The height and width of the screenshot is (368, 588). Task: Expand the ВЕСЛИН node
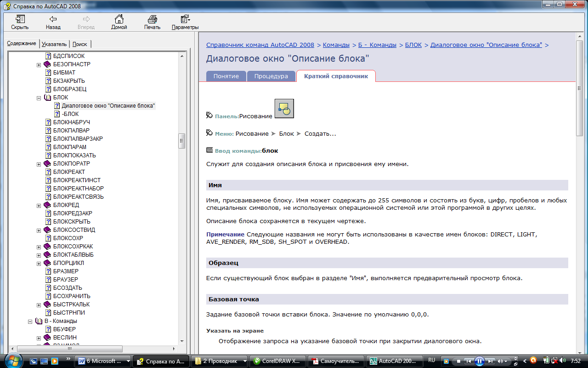click(x=39, y=338)
